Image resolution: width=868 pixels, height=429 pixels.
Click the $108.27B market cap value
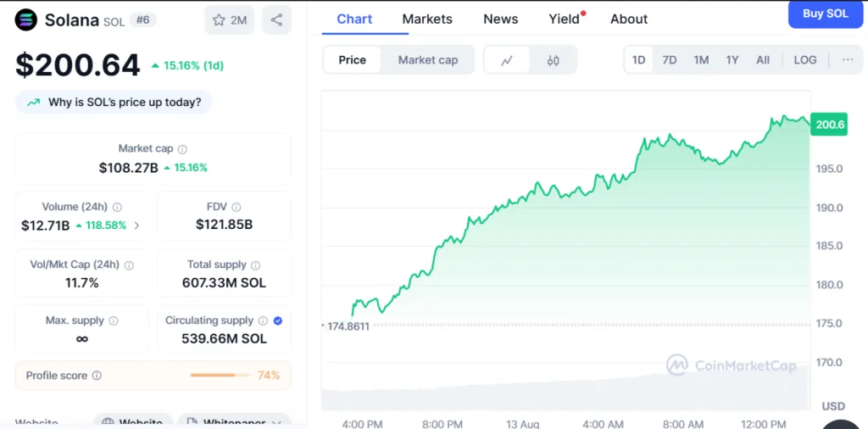129,168
